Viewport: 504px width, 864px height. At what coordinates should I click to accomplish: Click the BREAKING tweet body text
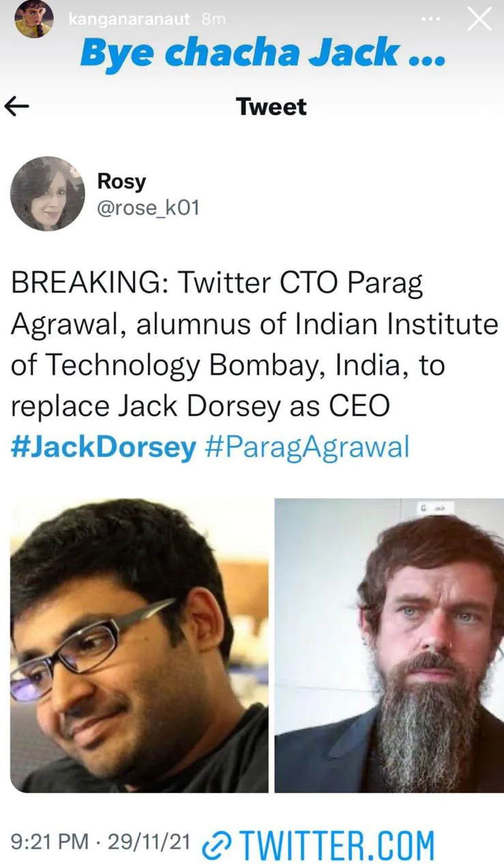coord(252,345)
